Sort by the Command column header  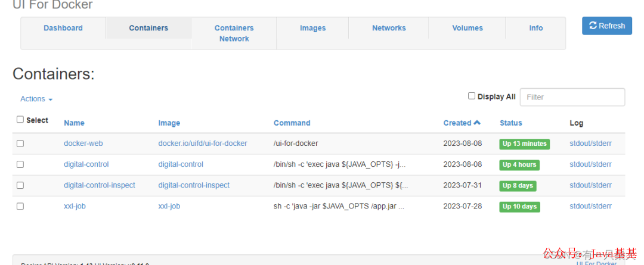click(x=292, y=123)
